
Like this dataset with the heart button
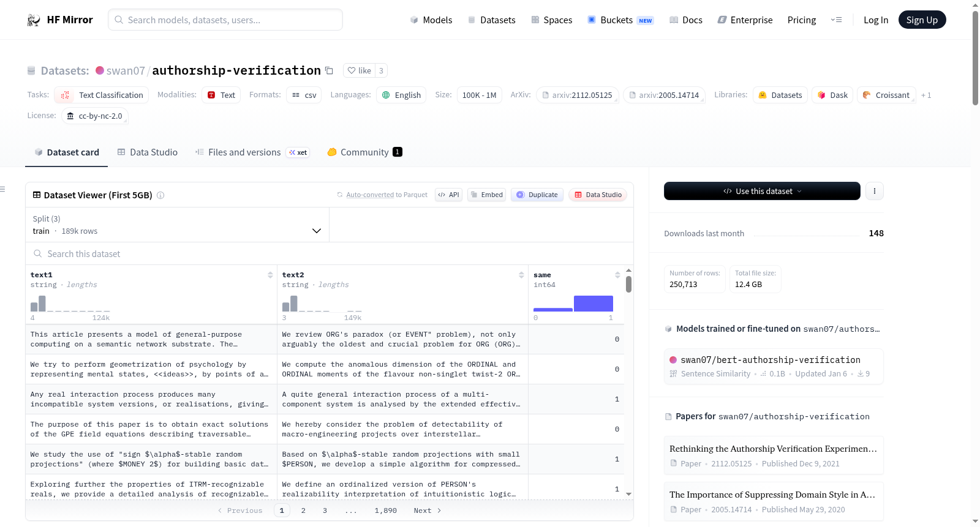click(x=359, y=70)
